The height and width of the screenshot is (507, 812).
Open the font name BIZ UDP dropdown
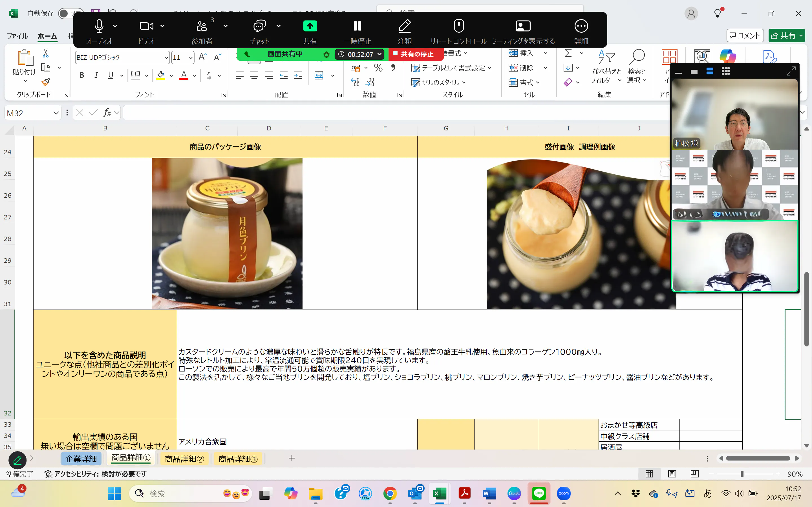click(x=166, y=58)
